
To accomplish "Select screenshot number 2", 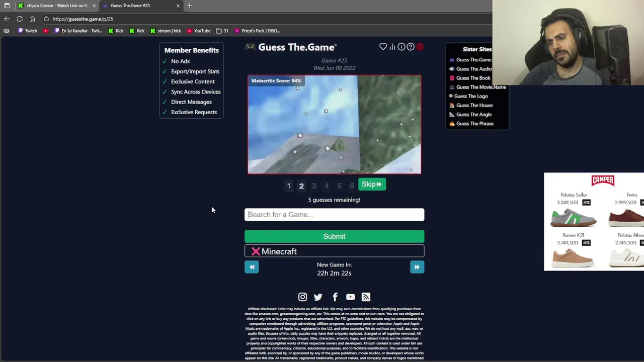I will point(301,186).
